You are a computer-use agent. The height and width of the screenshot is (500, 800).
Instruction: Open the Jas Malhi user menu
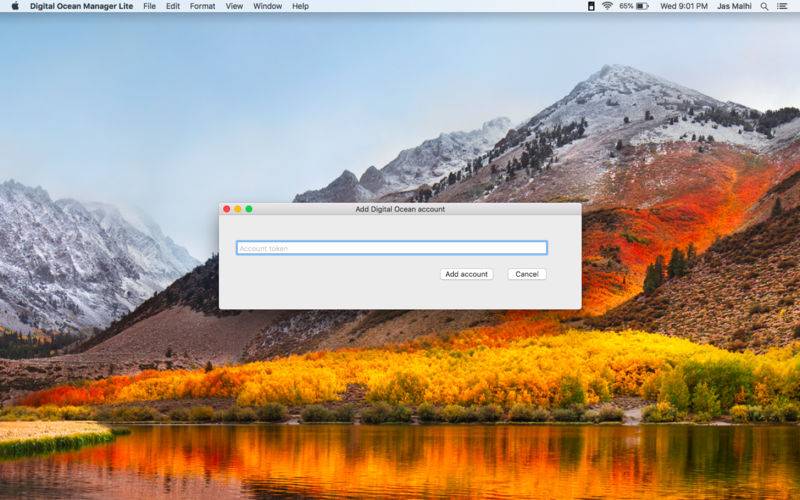coord(734,6)
